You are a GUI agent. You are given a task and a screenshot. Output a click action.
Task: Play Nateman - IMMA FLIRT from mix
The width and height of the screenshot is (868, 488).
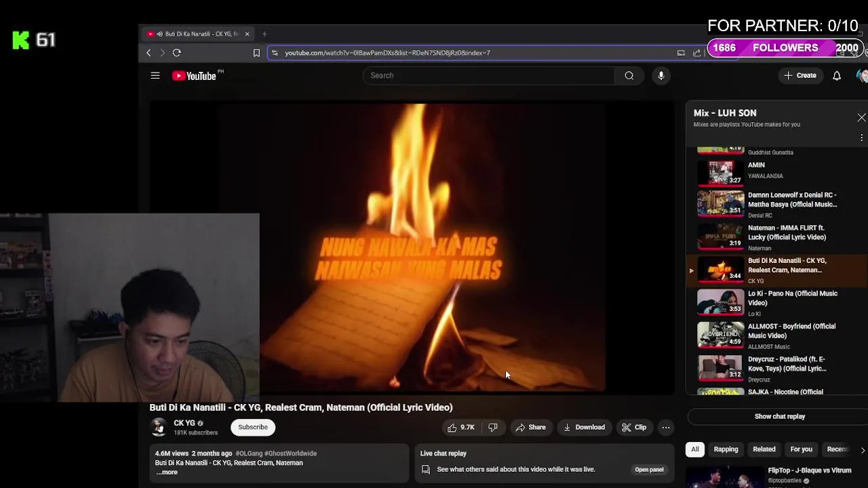776,237
